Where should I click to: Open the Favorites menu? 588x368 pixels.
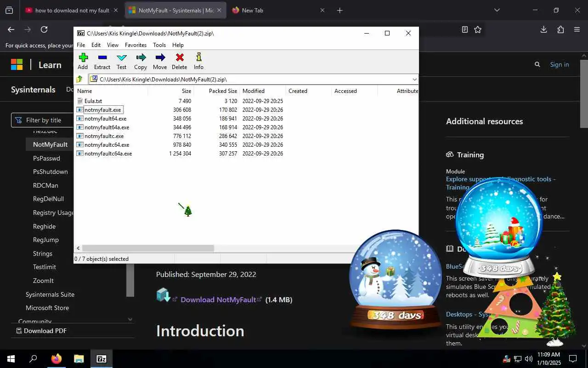click(x=136, y=45)
